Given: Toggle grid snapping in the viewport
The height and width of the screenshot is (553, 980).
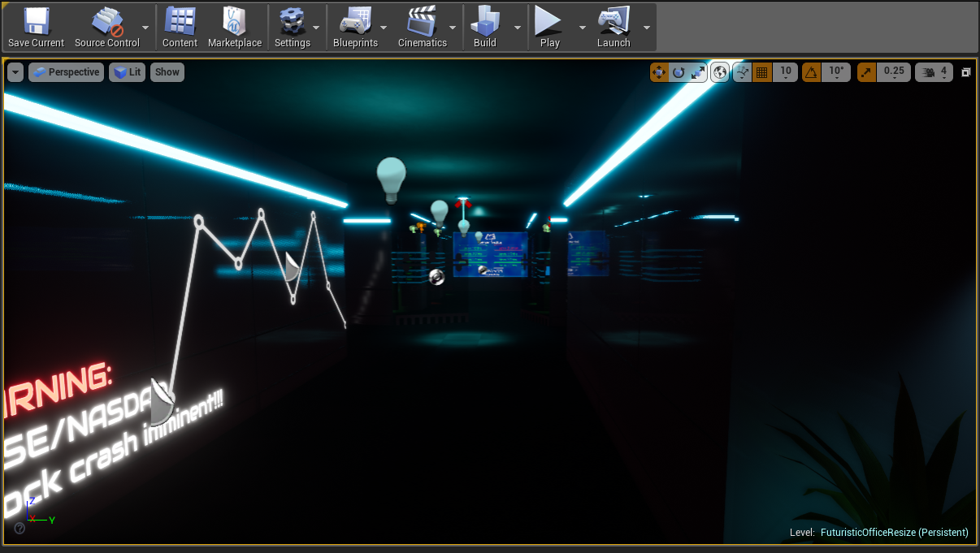Looking at the screenshot, I should coord(761,72).
